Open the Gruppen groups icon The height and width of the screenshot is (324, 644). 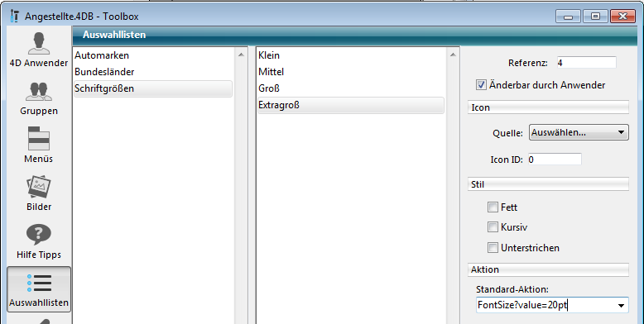39,92
